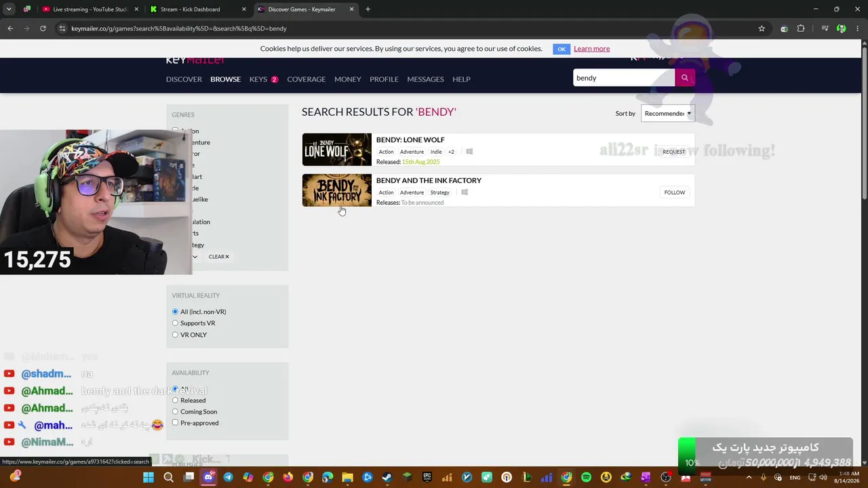Open the BROWSE menu
868x488 pixels.
(x=225, y=79)
